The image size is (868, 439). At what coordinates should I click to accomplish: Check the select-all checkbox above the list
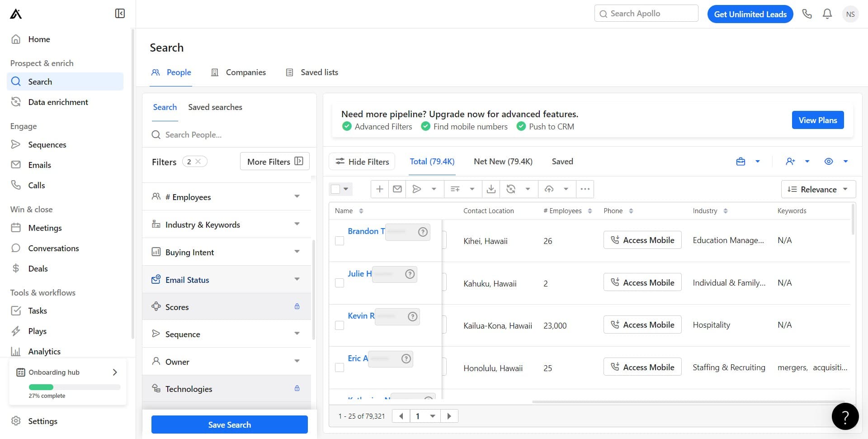pos(335,189)
